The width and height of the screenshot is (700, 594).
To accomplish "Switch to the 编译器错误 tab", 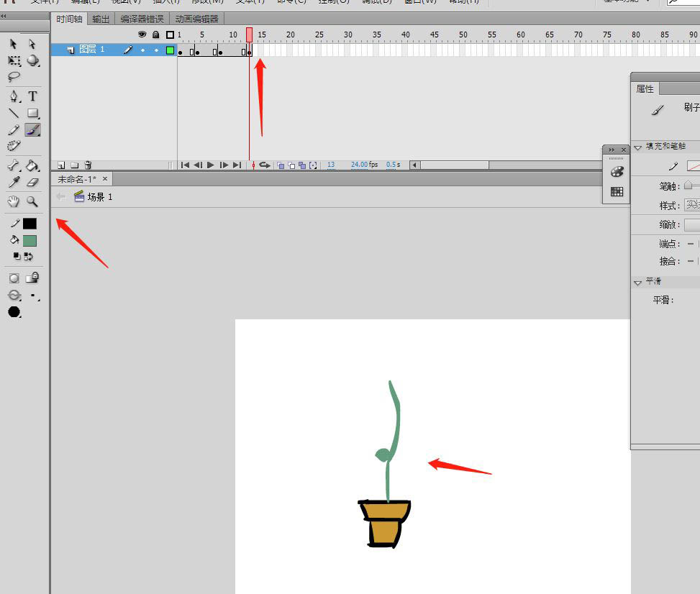I will [142, 19].
